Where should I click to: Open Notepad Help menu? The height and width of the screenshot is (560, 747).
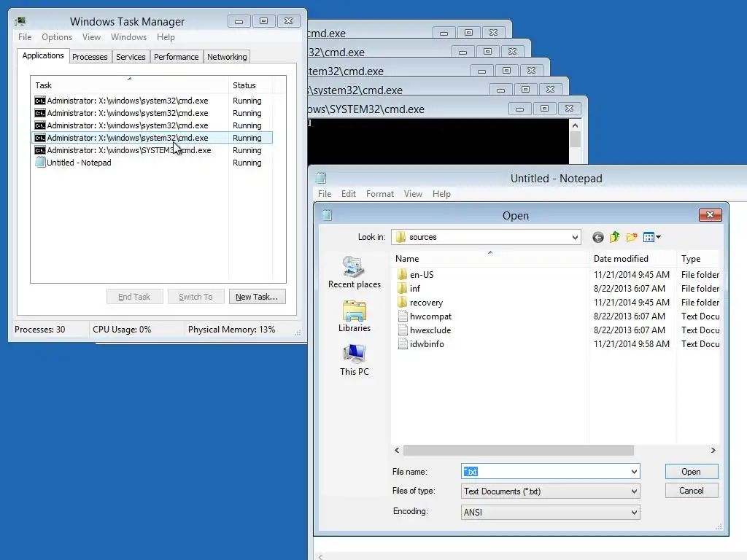tap(441, 194)
